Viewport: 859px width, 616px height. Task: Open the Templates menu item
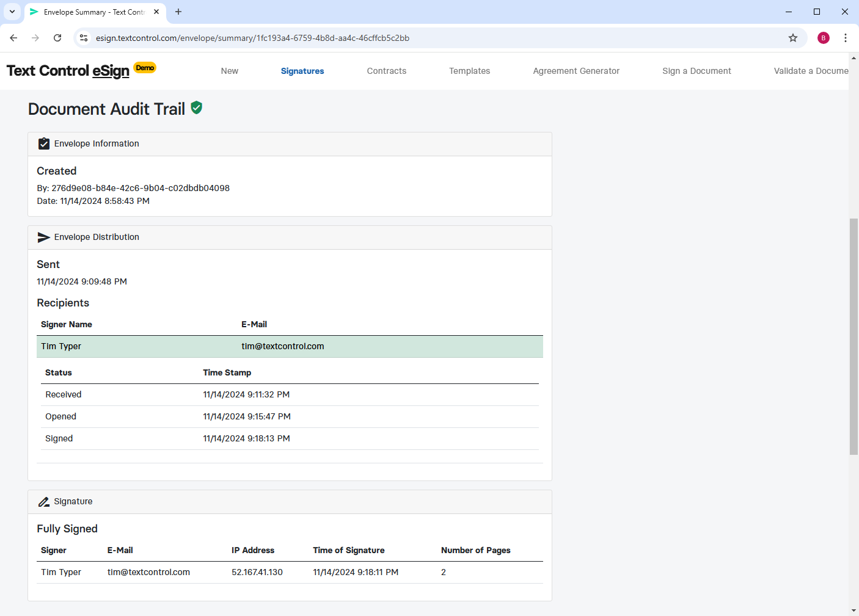[x=470, y=71]
